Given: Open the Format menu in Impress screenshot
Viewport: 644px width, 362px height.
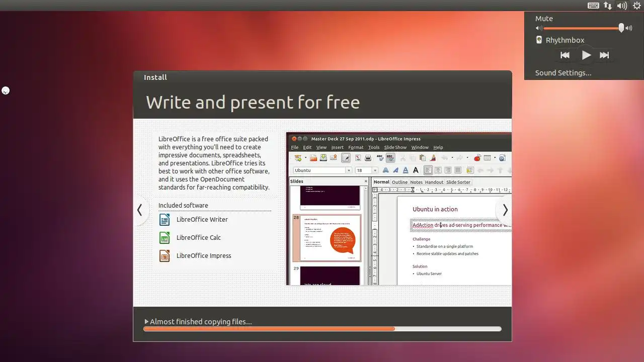Looking at the screenshot, I should click(x=356, y=147).
